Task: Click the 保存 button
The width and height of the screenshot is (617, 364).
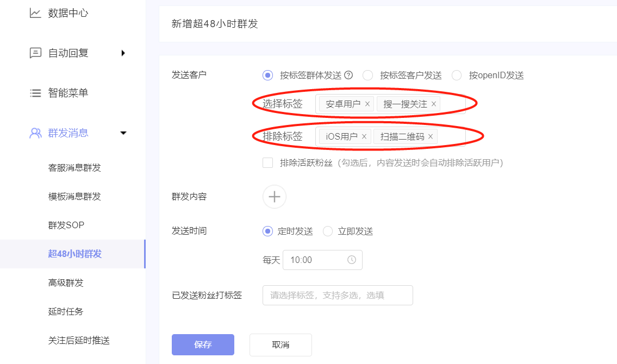Action: (x=203, y=345)
